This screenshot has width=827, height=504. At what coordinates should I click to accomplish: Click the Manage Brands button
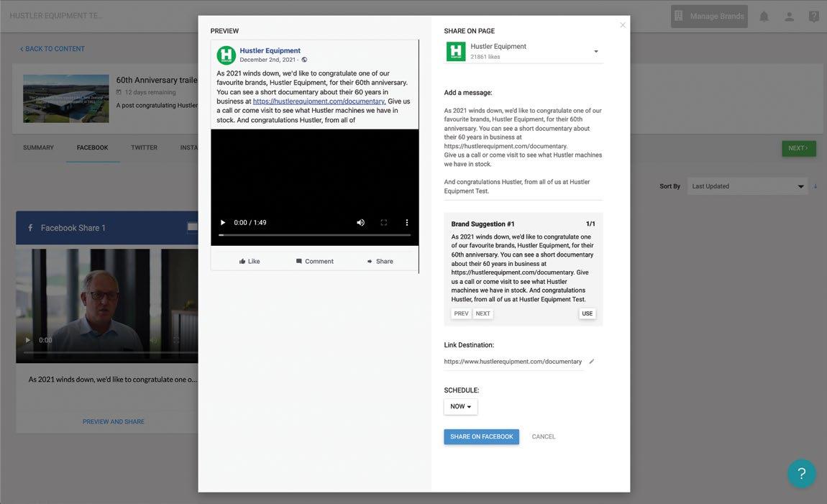[x=709, y=17]
